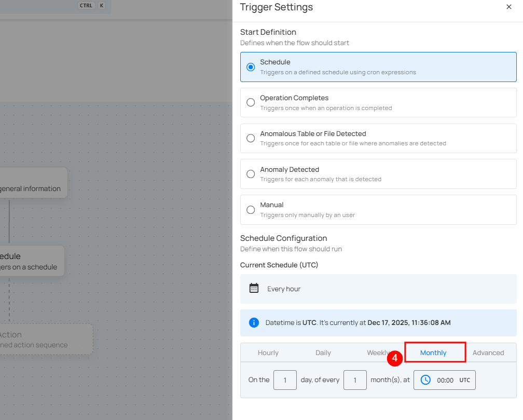Click the day of month input field

click(x=285, y=380)
